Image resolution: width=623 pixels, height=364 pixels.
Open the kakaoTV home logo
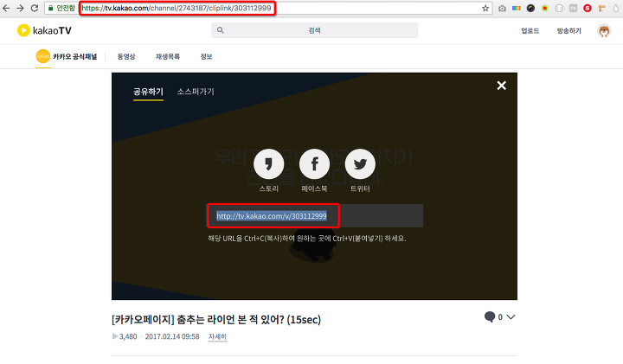[x=44, y=30]
